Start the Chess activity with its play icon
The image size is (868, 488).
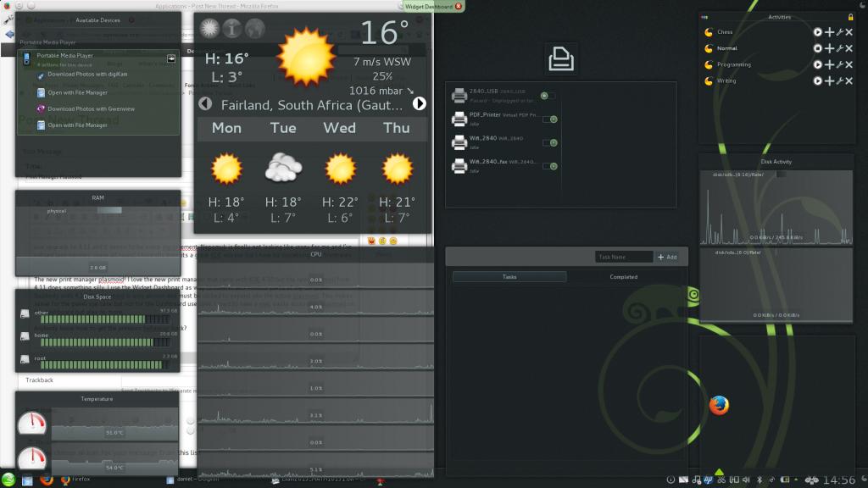click(x=818, y=32)
